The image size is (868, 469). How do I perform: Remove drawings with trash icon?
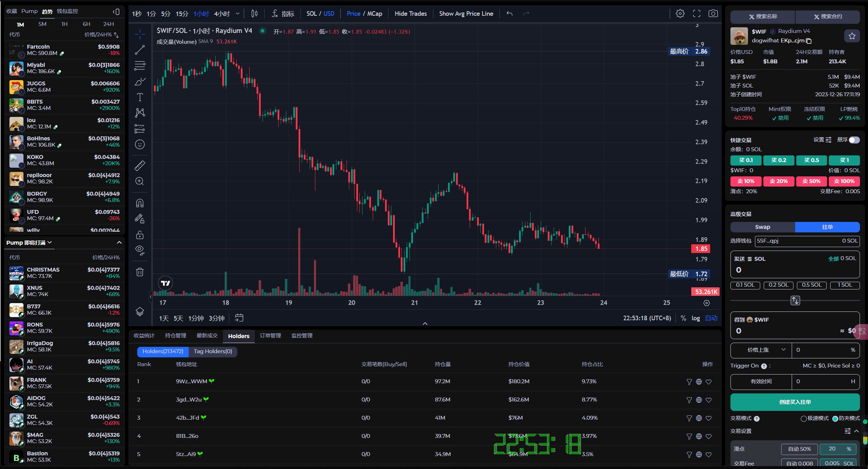[x=140, y=272]
